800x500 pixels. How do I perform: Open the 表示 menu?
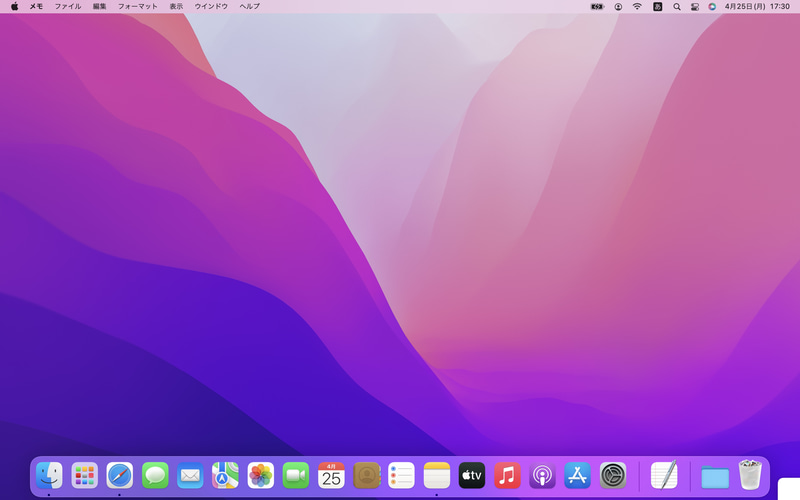tap(176, 6)
